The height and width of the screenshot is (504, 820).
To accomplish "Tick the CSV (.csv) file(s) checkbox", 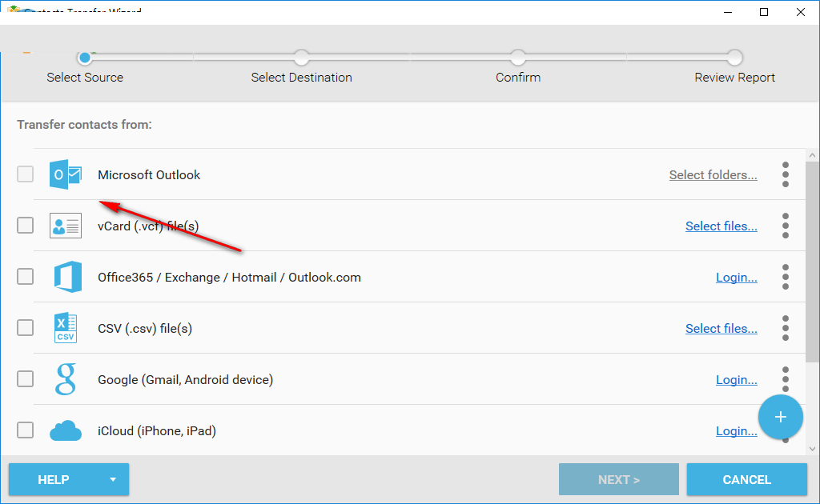I will (25, 327).
